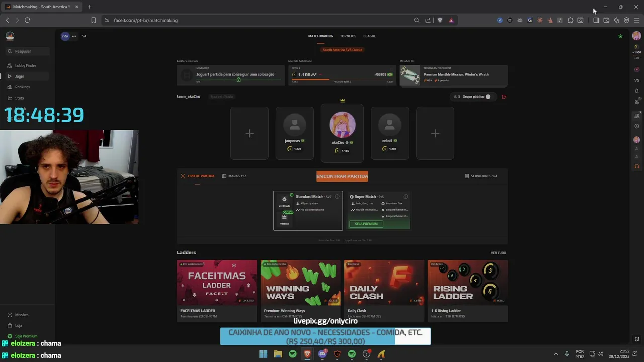Click Seja Premium in the sidebar

[x=26, y=336]
